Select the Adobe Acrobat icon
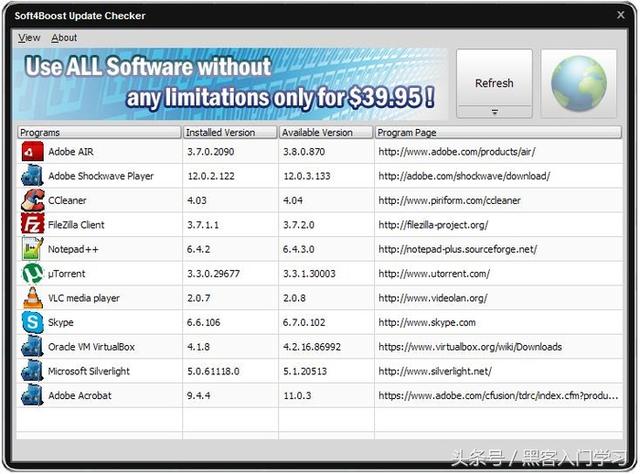 click(32, 396)
